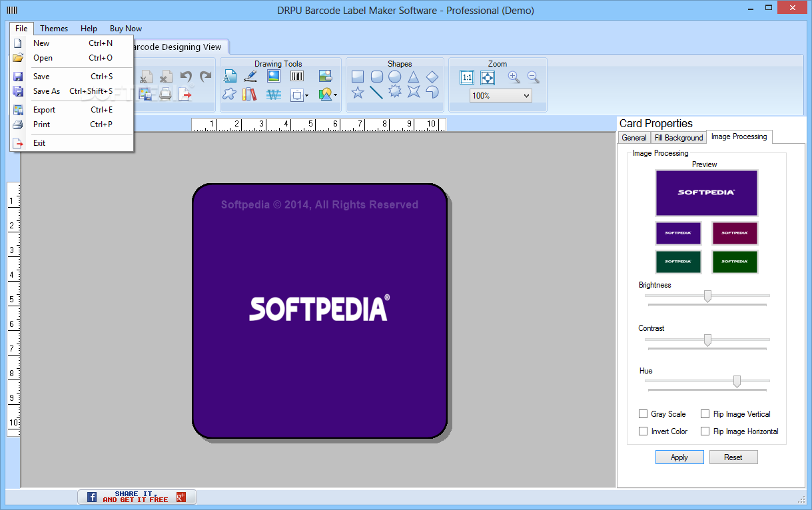
Task: Select the teal Softpedia preview thumbnail
Action: tap(678, 262)
